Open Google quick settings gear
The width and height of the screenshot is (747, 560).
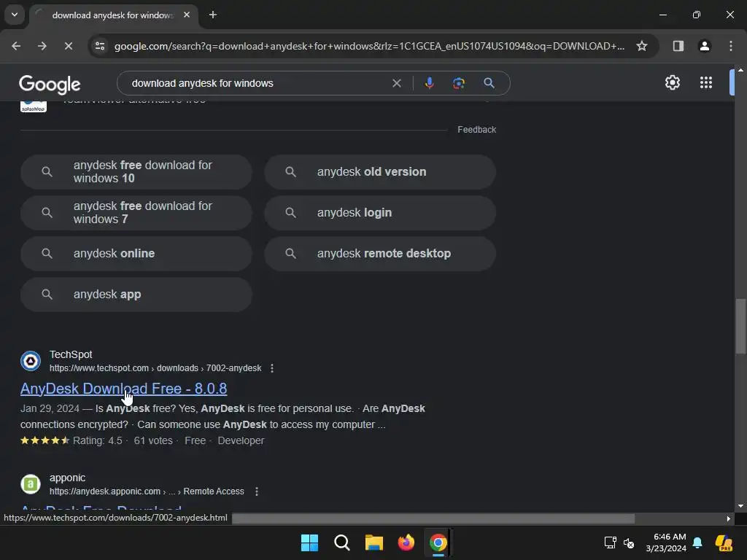672,83
